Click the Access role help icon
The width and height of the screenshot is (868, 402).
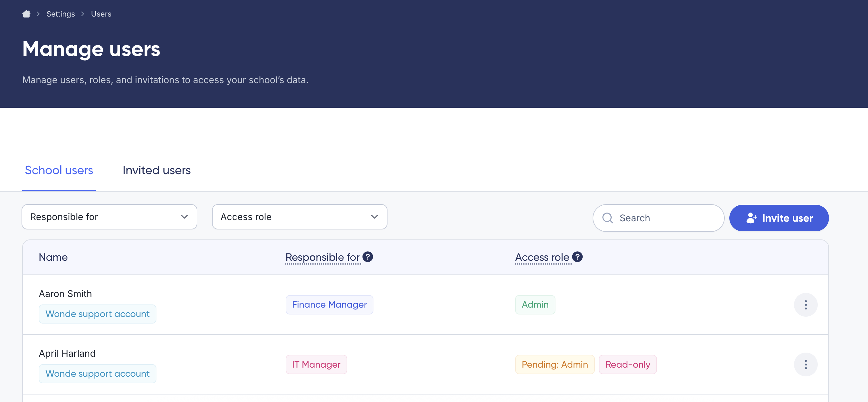coord(577,257)
